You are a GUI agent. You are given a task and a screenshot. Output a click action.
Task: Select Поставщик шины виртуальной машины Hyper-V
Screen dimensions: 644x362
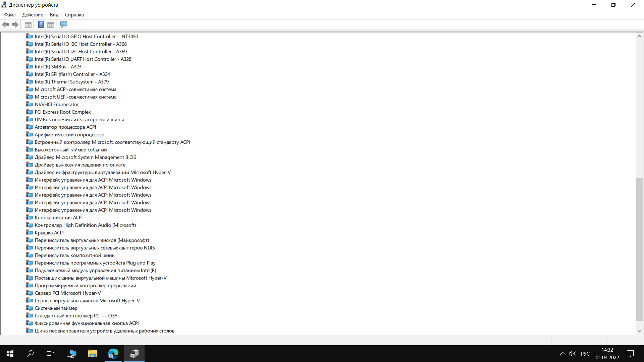[101, 278]
